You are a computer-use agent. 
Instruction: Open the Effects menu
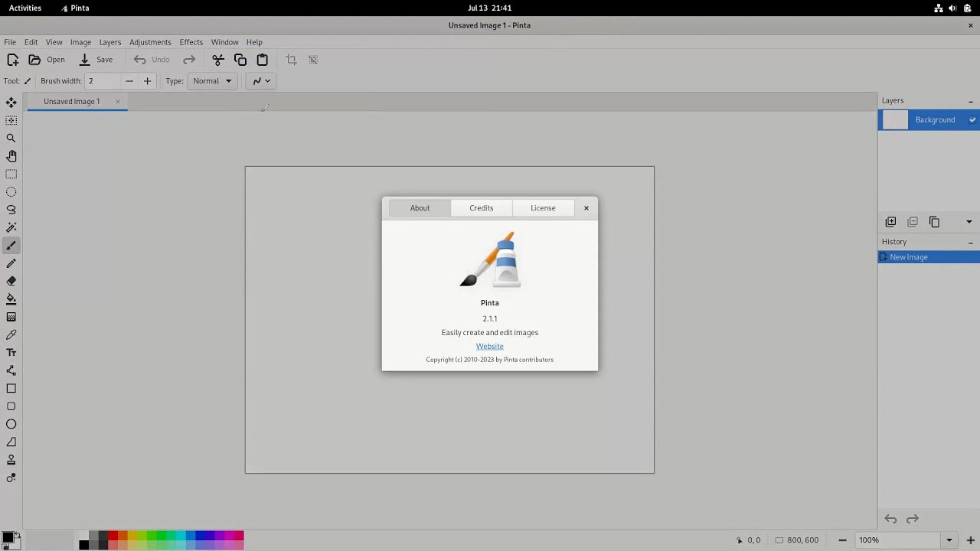click(x=191, y=42)
